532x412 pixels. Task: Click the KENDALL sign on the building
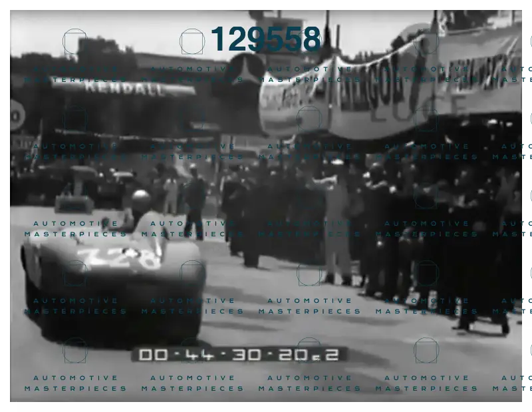point(124,88)
